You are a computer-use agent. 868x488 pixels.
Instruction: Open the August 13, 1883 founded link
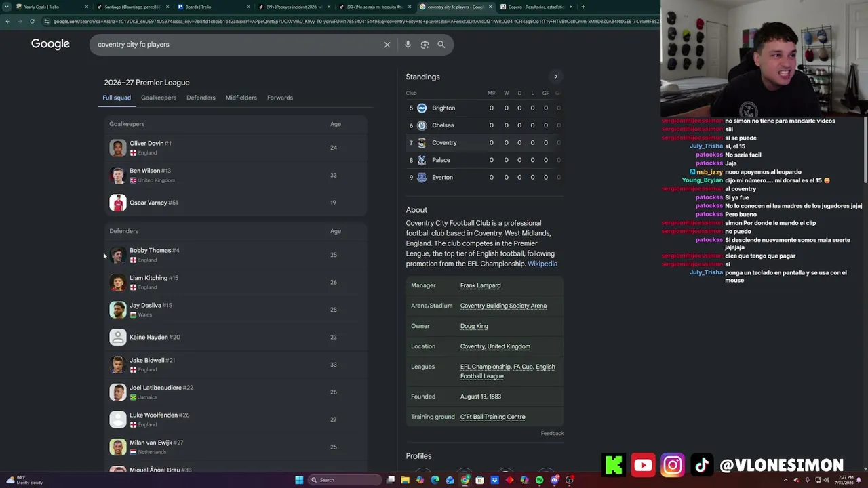tap(481, 396)
